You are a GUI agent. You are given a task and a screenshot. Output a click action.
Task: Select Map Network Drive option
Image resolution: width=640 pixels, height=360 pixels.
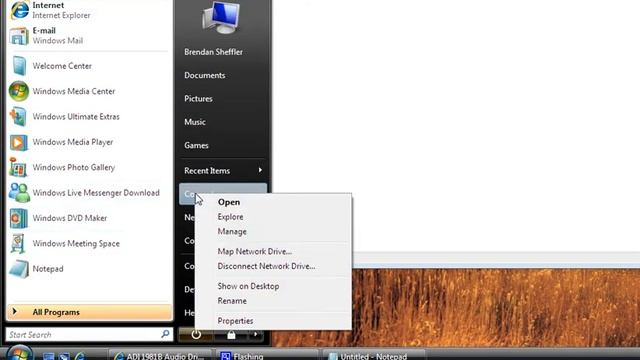pos(254,251)
